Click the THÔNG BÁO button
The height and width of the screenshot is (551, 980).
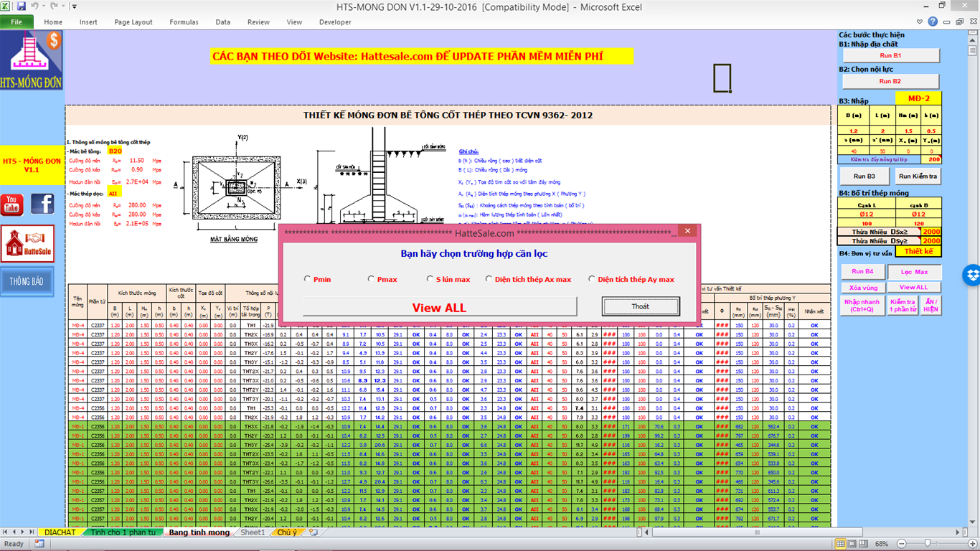coord(27,282)
